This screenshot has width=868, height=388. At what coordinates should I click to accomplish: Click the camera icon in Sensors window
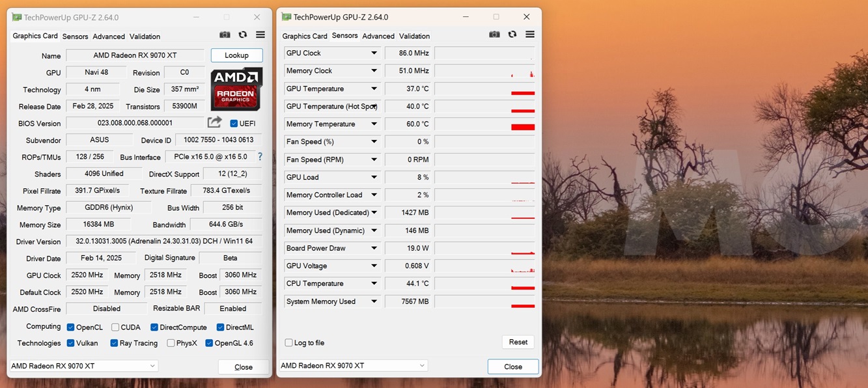click(x=494, y=35)
